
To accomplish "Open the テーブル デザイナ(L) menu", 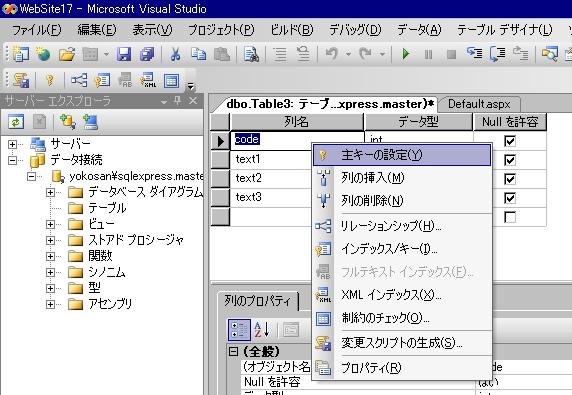I will [505, 30].
